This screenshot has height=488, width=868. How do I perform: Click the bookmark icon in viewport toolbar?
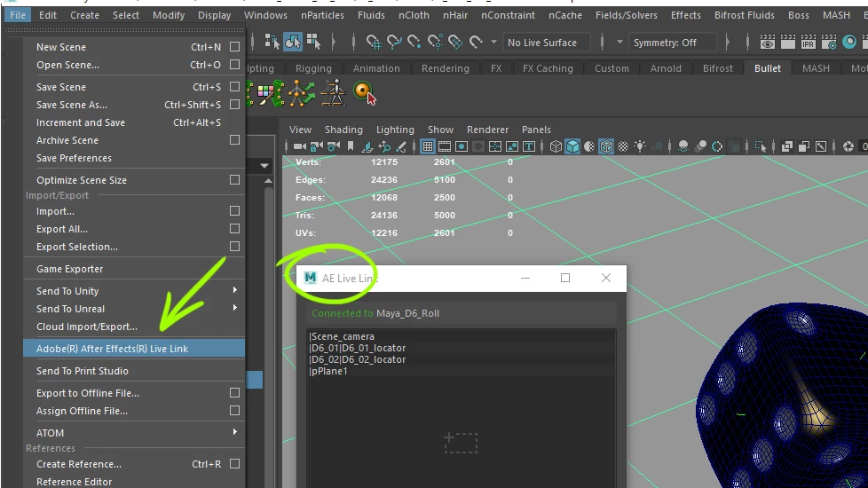tap(351, 146)
